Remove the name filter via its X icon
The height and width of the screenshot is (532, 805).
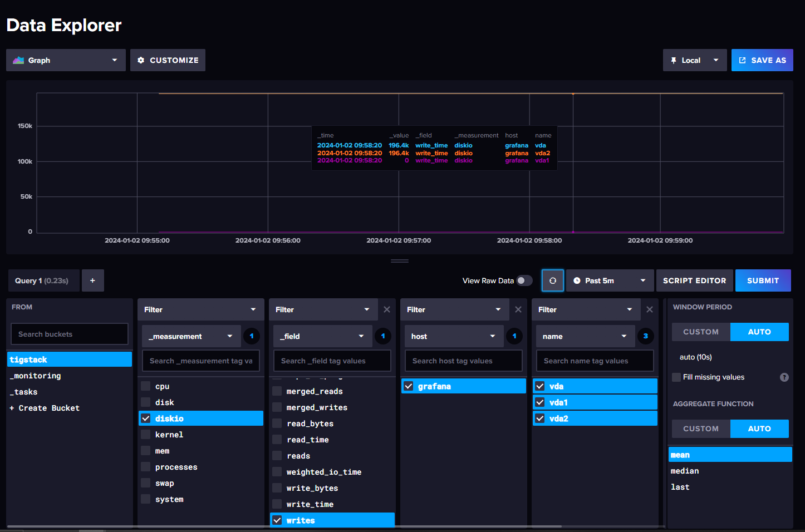[x=650, y=309]
